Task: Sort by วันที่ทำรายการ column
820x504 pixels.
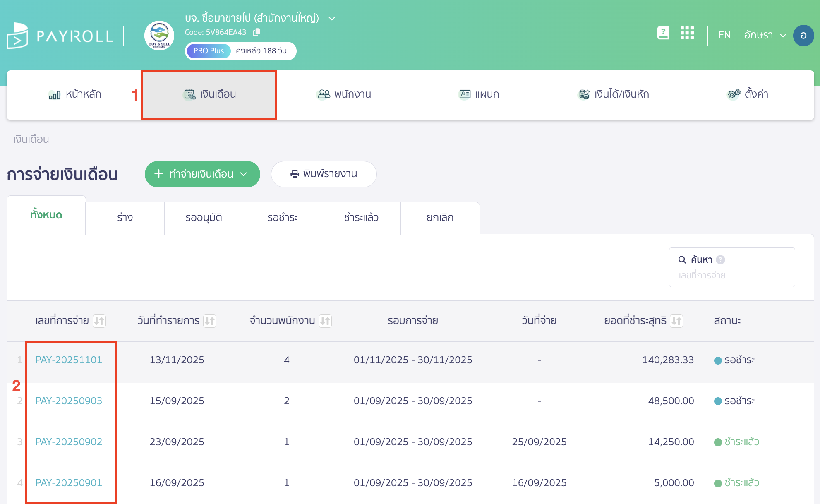Action: click(210, 321)
